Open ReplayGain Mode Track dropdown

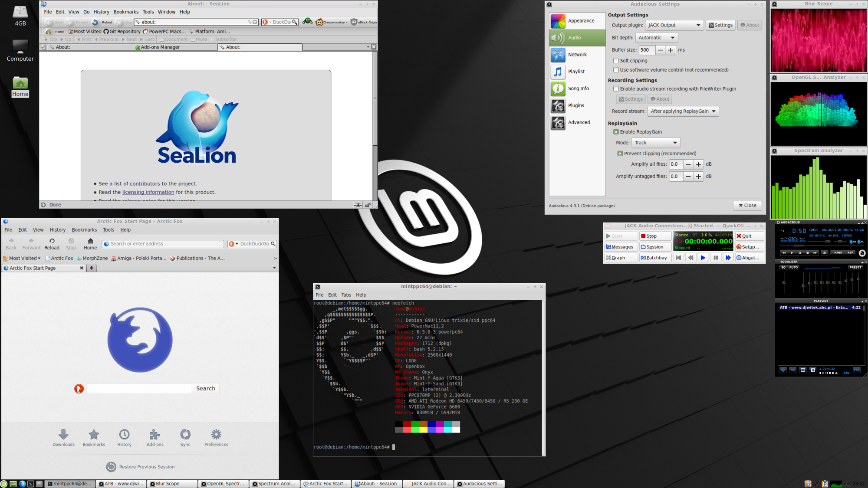pos(655,143)
